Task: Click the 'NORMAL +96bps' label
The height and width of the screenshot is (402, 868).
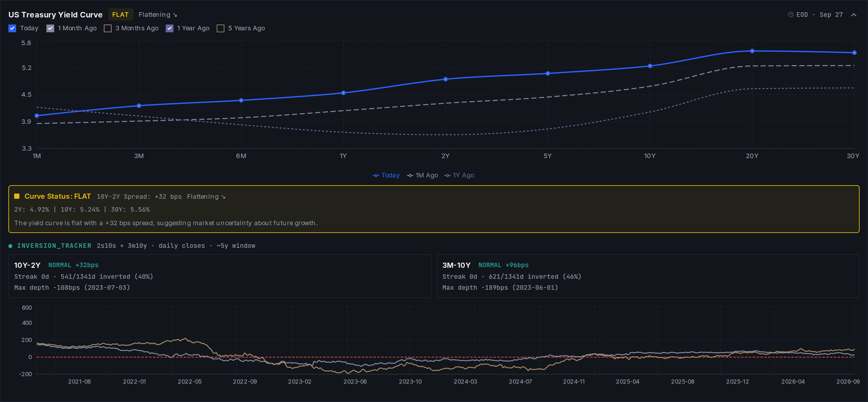Action: (x=503, y=265)
